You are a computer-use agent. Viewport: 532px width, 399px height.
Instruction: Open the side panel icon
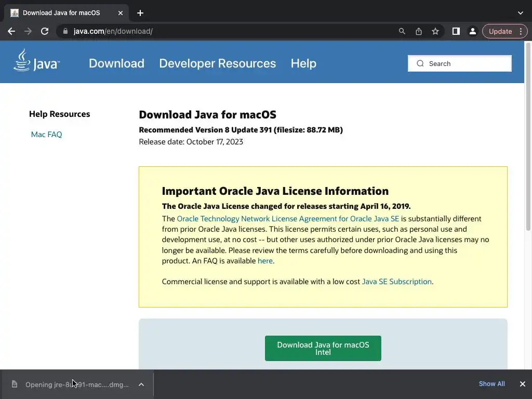click(456, 31)
